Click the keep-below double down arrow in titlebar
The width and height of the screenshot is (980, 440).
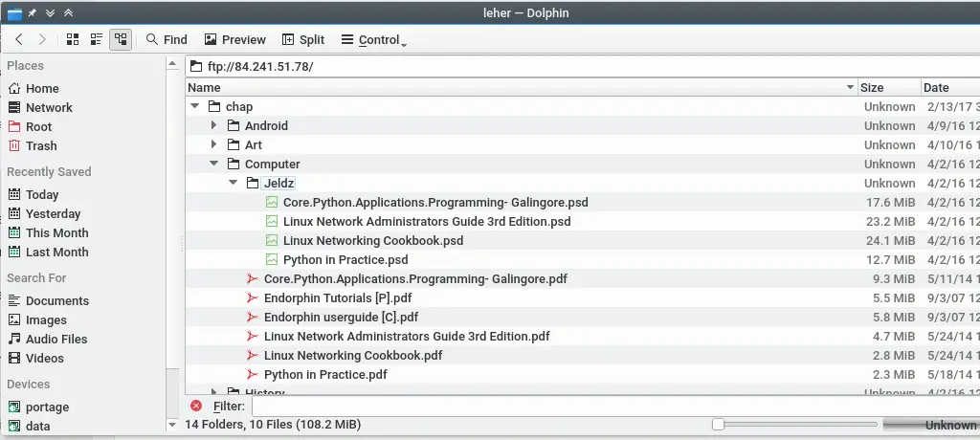[x=51, y=13]
